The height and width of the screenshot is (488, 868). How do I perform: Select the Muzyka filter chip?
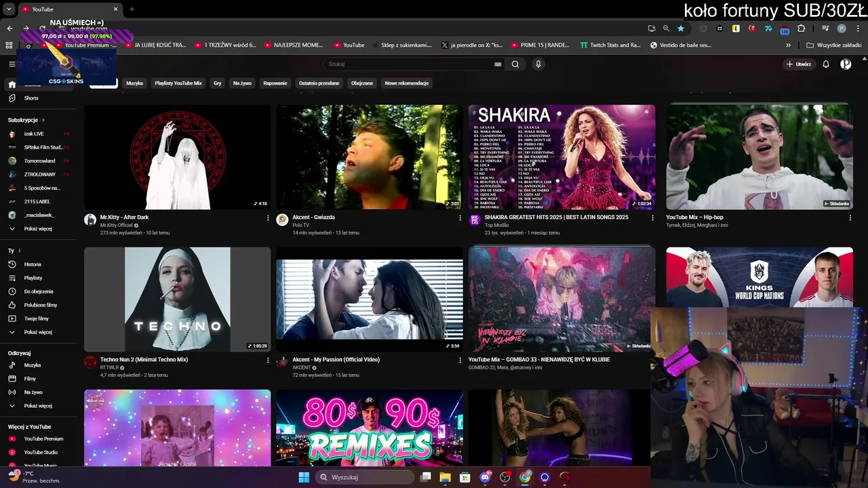point(134,83)
